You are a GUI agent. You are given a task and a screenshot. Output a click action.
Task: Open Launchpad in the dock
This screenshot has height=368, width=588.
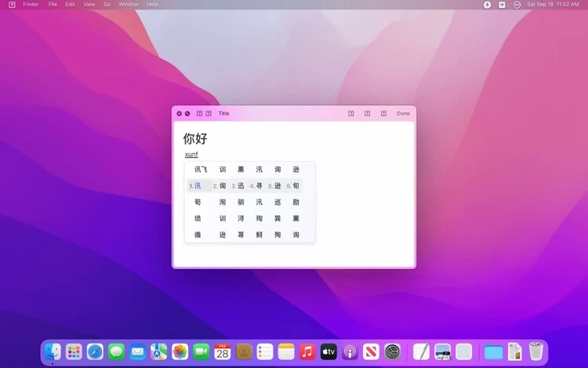click(x=74, y=352)
